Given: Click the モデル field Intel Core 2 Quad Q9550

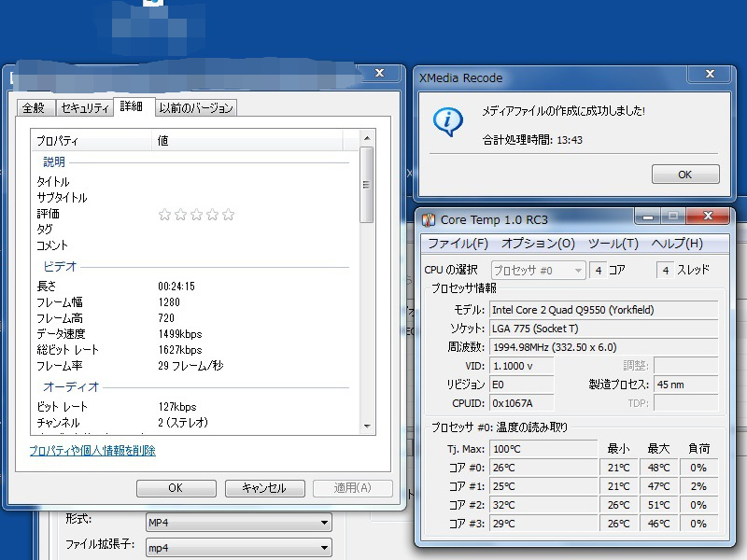Looking at the screenshot, I should click(x=603, y=310).
